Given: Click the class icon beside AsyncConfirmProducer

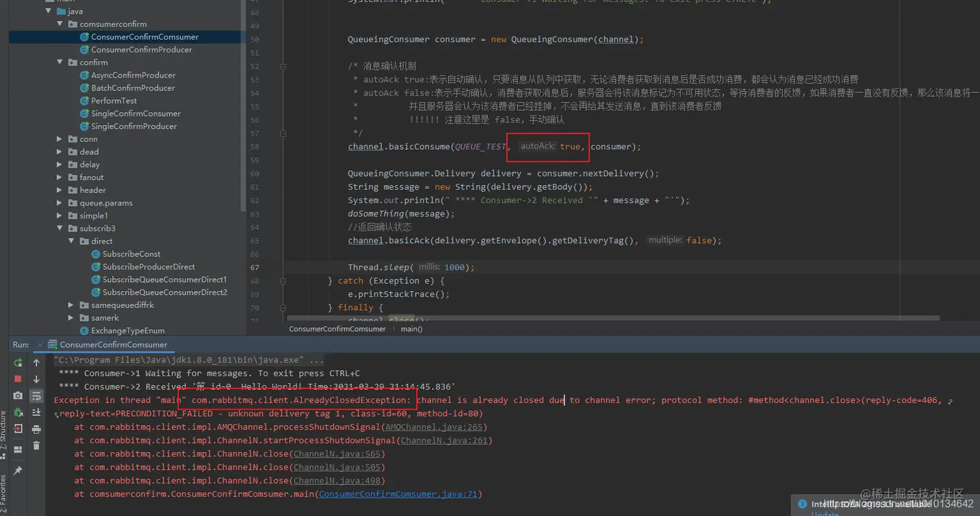Looking at the screenshot, I should click(84, 75).
